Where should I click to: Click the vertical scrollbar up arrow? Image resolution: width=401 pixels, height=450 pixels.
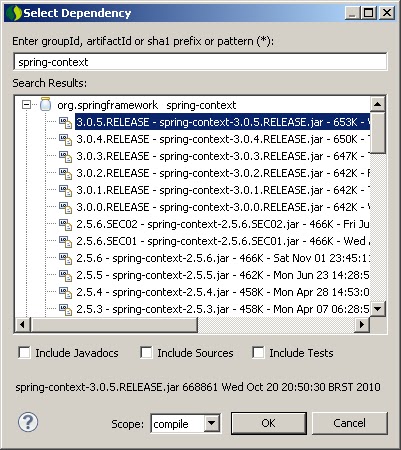click(x=377, y=104)
